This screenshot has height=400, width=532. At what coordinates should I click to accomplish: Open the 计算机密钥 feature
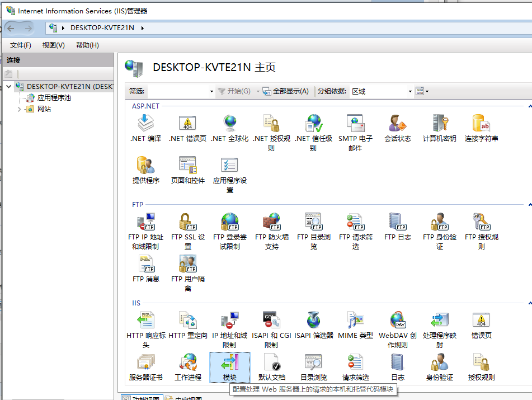point(439,128)
